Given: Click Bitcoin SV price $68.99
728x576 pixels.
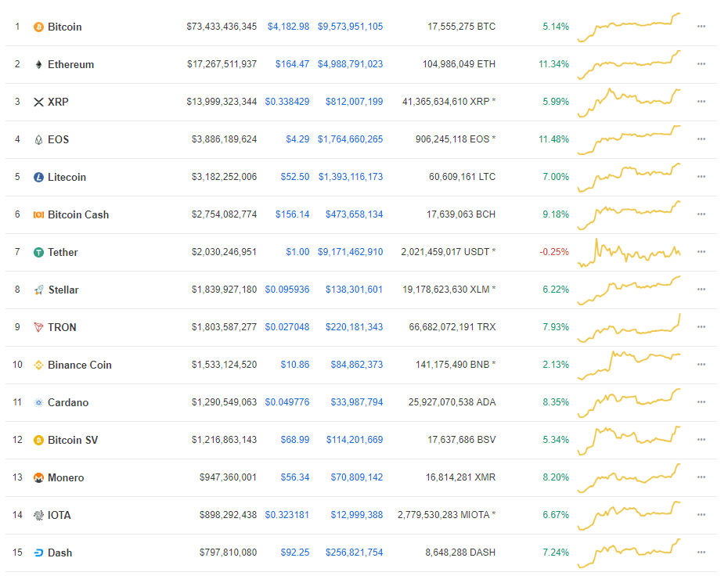Looking at the screenshot, I should (x=295, y=440).
